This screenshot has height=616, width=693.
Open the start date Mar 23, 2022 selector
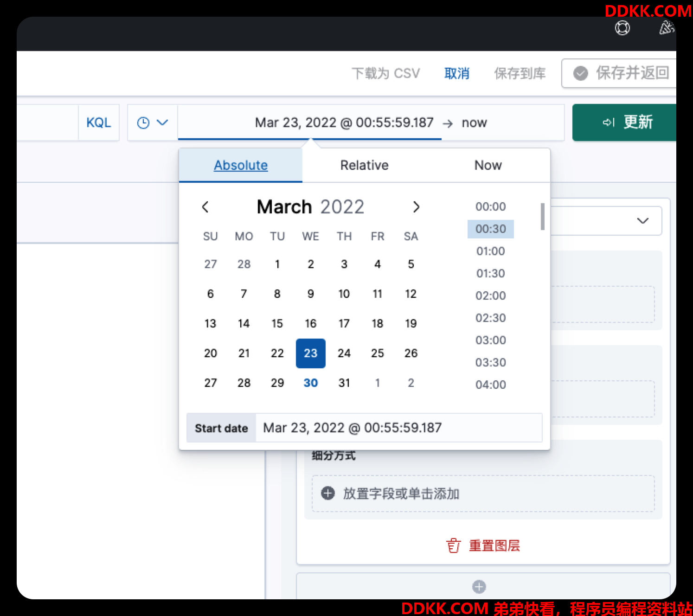point(344,122)
